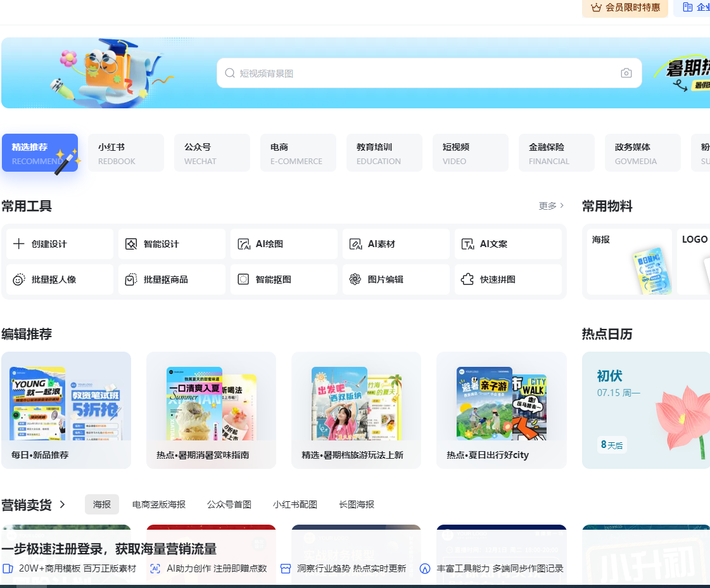Click the 创建设计 button label
This screenshot has width=710, height=588.
pos(49,244)
